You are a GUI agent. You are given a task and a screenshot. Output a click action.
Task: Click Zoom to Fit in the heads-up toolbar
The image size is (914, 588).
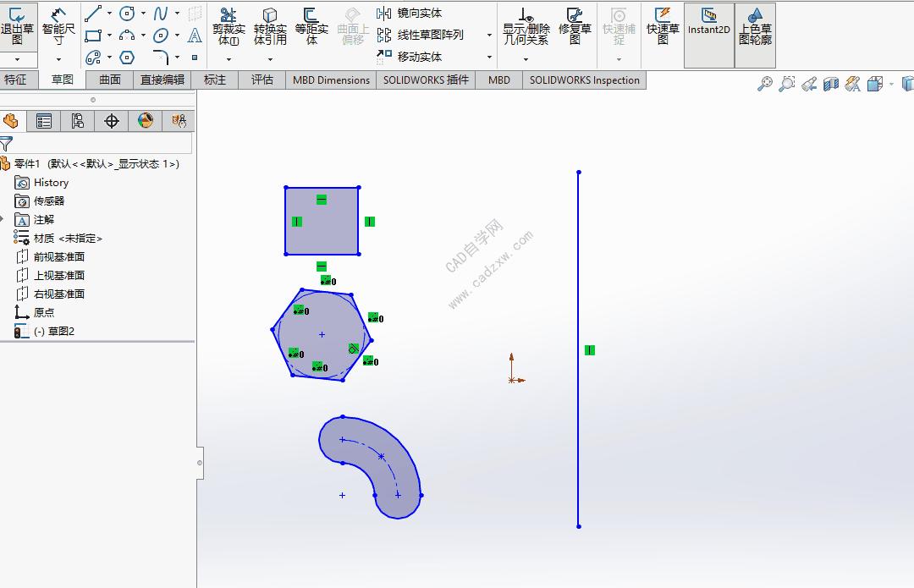(x=765, y=83)
